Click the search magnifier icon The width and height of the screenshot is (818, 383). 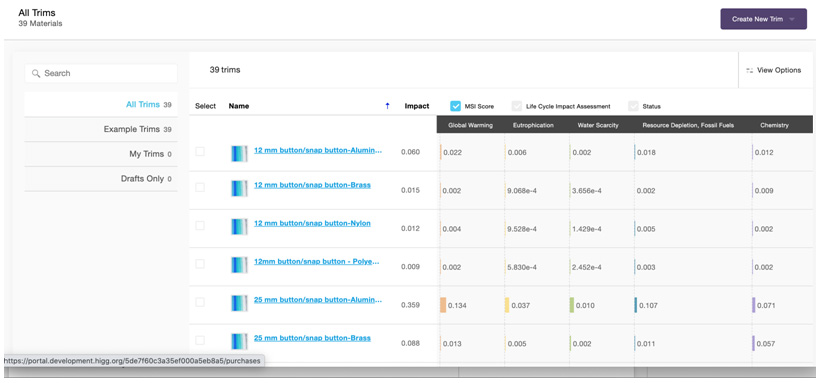pyautogui.click(x=36, y=74)
